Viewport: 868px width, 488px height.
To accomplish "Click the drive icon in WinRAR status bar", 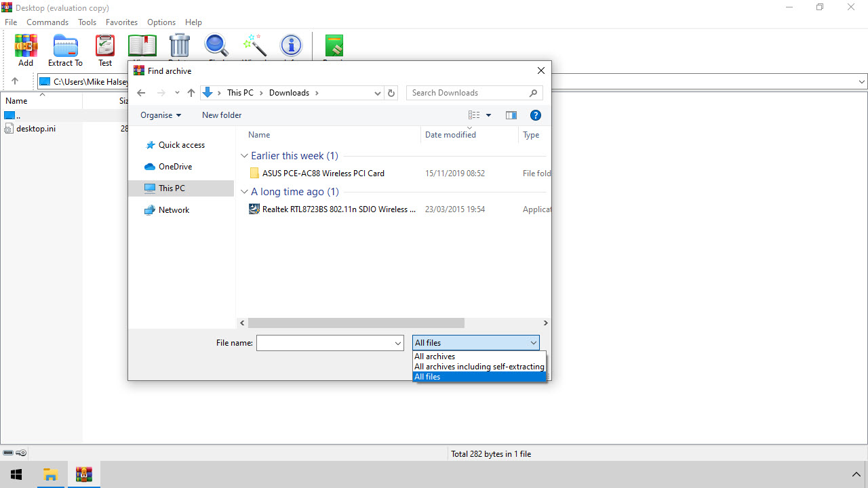I will [x=8, y=453].
